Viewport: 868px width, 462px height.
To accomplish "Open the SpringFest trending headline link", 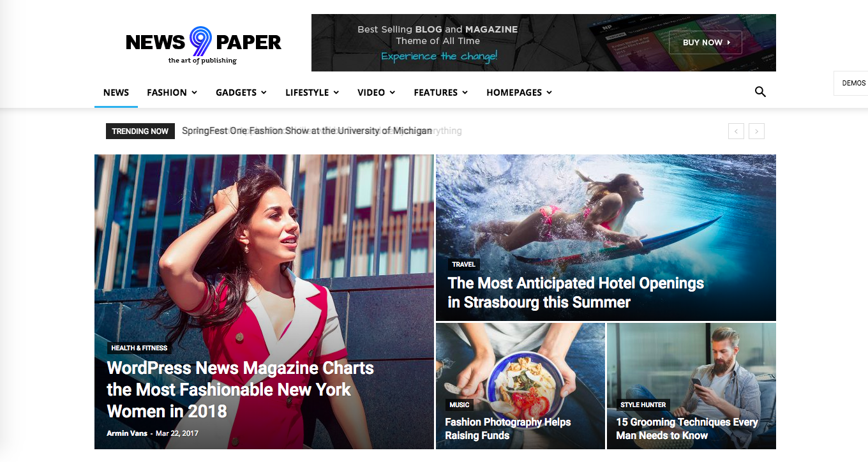I will click(307, 131).
